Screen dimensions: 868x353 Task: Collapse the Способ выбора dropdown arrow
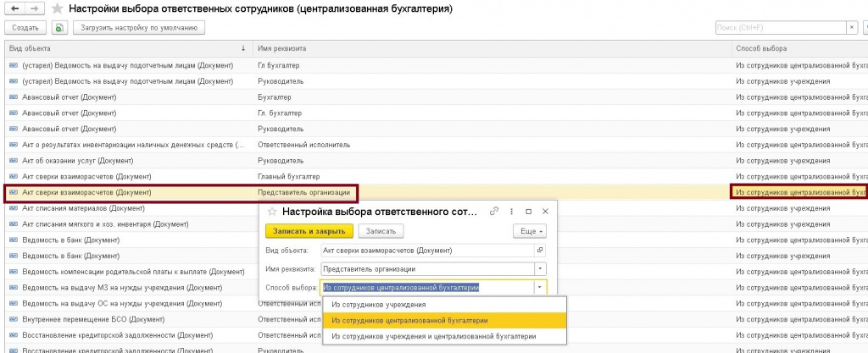(540, 287)
